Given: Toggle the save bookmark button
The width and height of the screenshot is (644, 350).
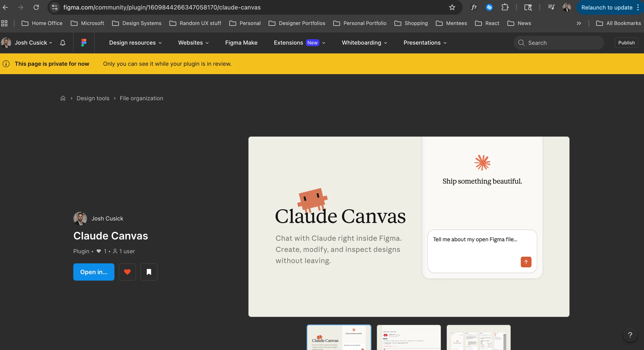Looking at the screenshot, I should pyautogui.click(x=149, y=272).
